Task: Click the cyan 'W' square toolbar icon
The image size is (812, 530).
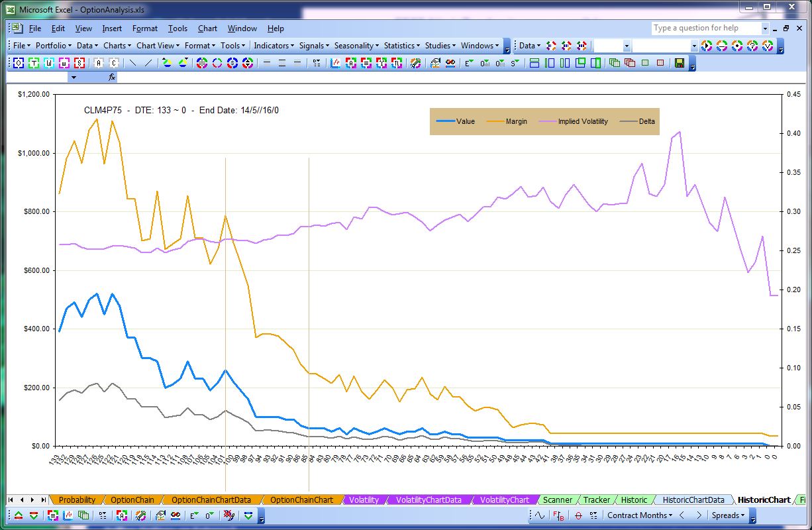Action: (x=49, y=63)
